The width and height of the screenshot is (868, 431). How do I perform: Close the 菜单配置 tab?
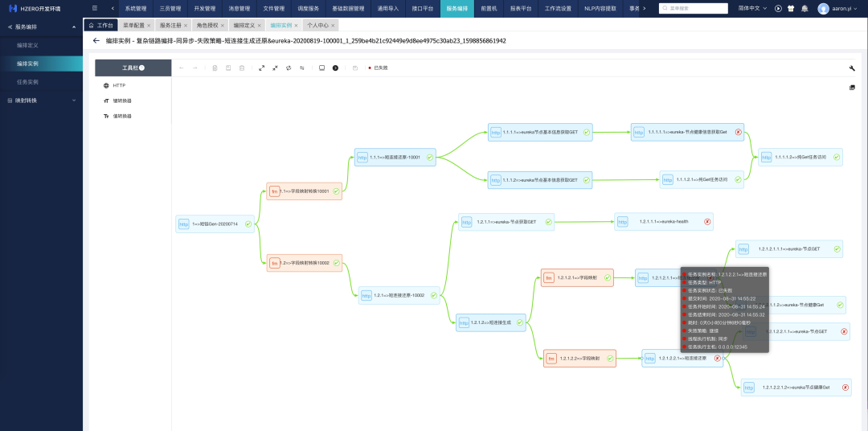pos(149,26)
